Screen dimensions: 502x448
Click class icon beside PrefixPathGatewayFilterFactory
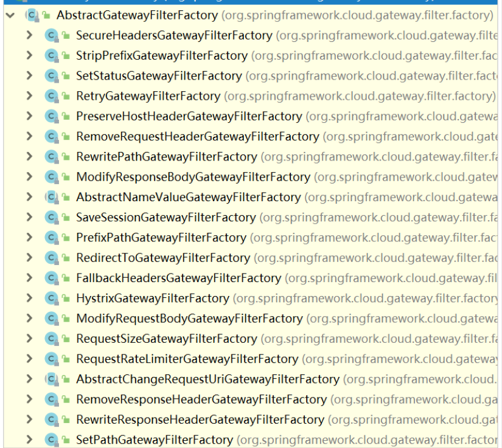(x=52, y=238)
